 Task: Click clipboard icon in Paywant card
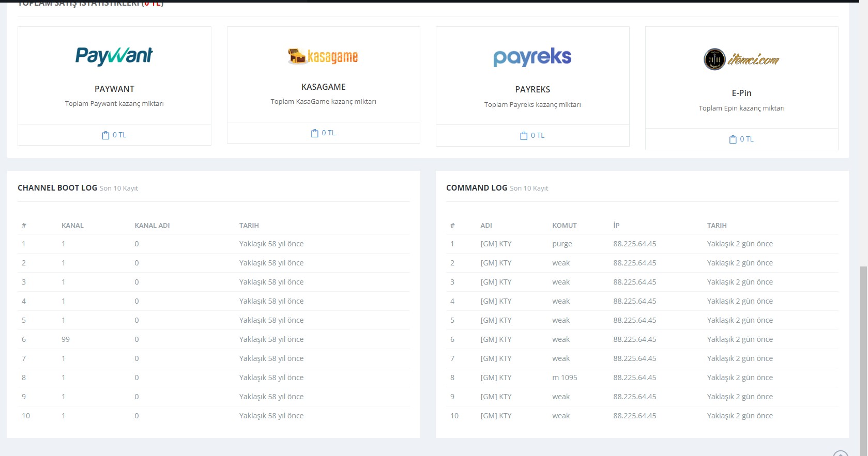point(105,135)
